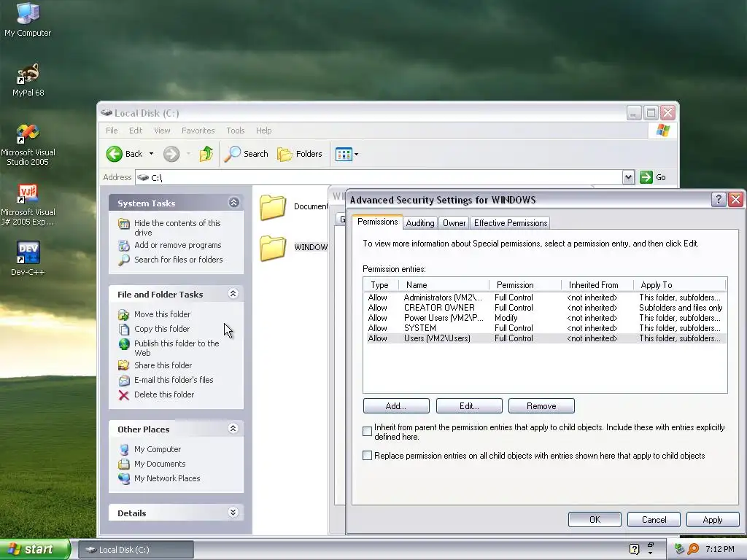This screenshot has height=560, width=747.
Task: Toggle the Folders pane button
Action: point(300,154)
